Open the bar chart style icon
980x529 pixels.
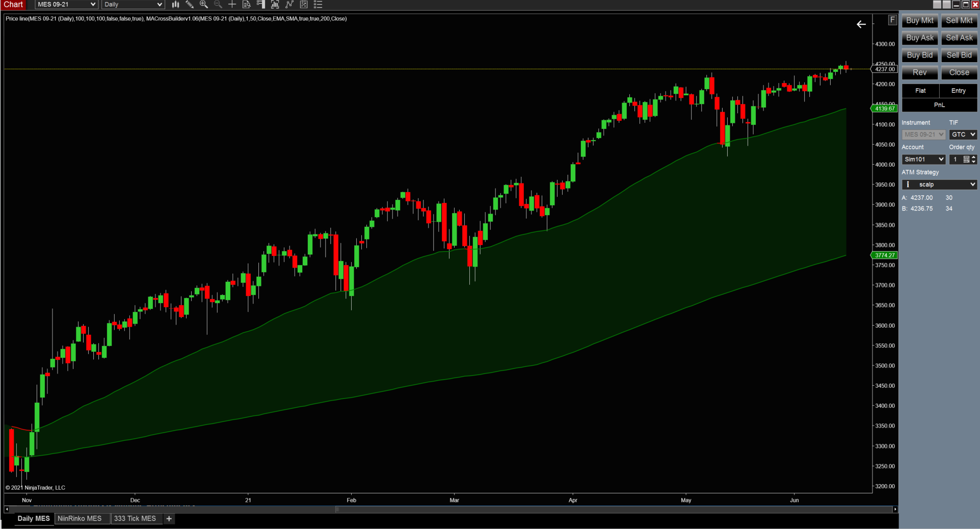[x=175, y=5]
